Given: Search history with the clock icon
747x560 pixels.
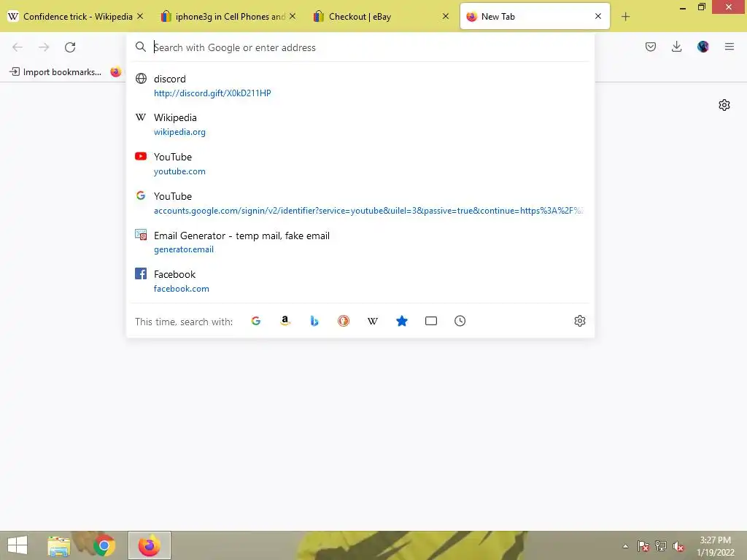Looking at the screenshot, I should tap(460, 321).
